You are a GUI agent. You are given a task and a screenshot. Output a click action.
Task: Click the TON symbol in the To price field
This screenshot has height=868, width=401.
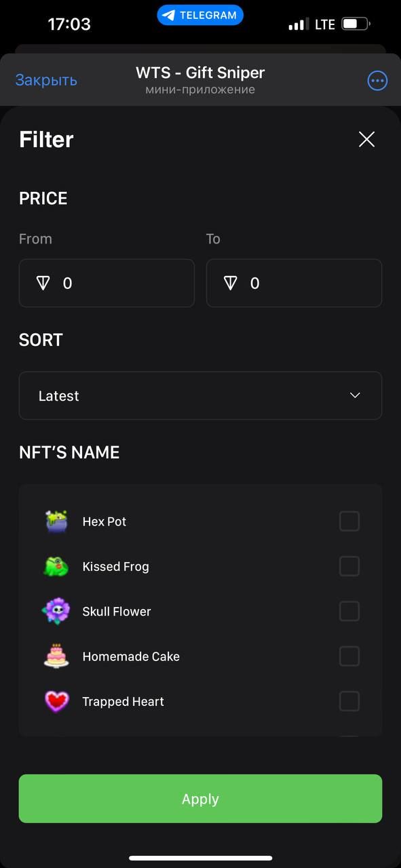pyautogui.click(x=231, y=283)
